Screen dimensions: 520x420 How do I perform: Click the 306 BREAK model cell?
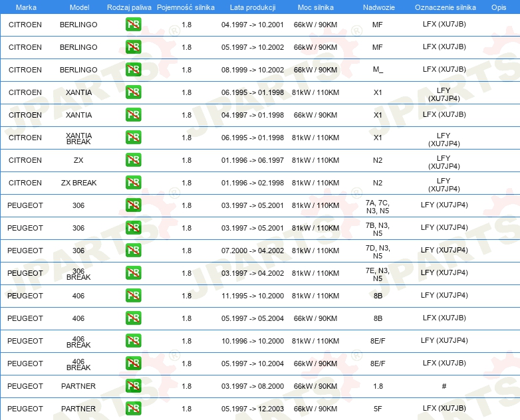click(78, 274)
